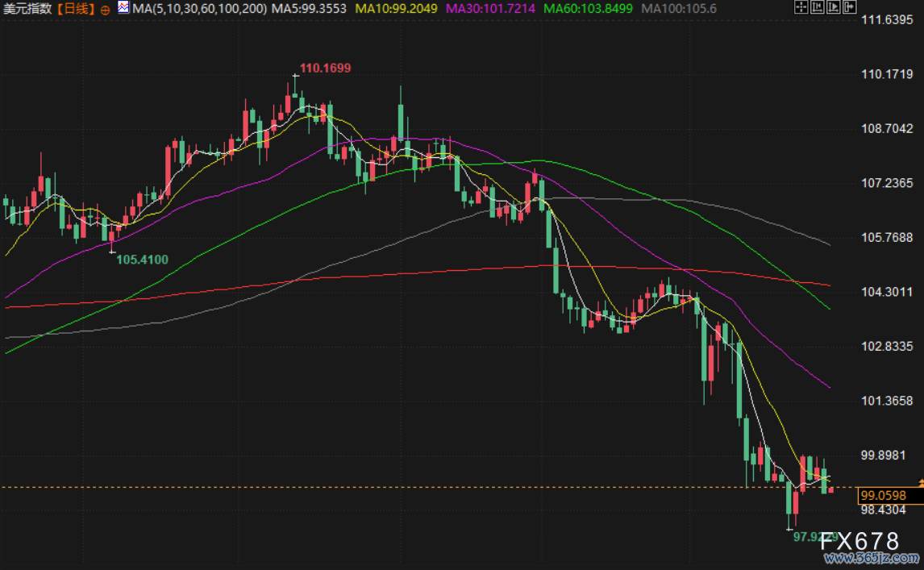Screen dimensions: 924x570
Task: Toggle the yellow MA10:99.2049 label
Action: pos(396,9)
